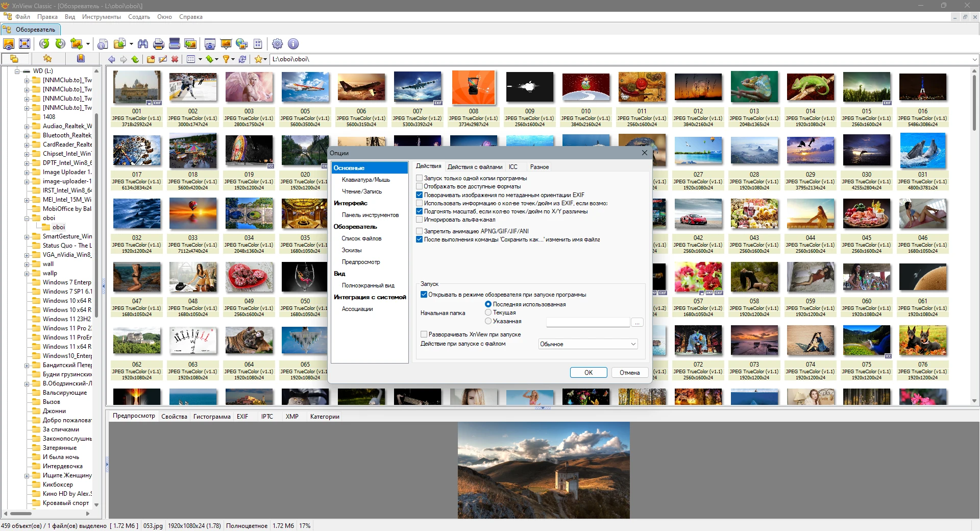Expand the address bar path dropdown

(974, 59)
